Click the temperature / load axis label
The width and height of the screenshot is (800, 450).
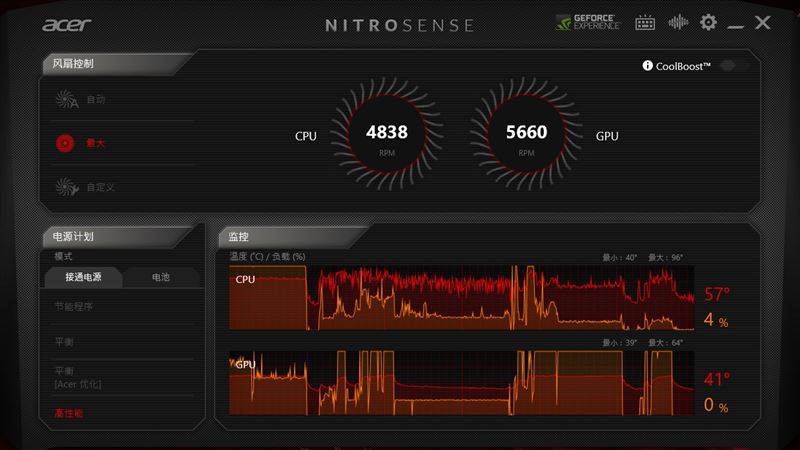[x=267, y=256]
